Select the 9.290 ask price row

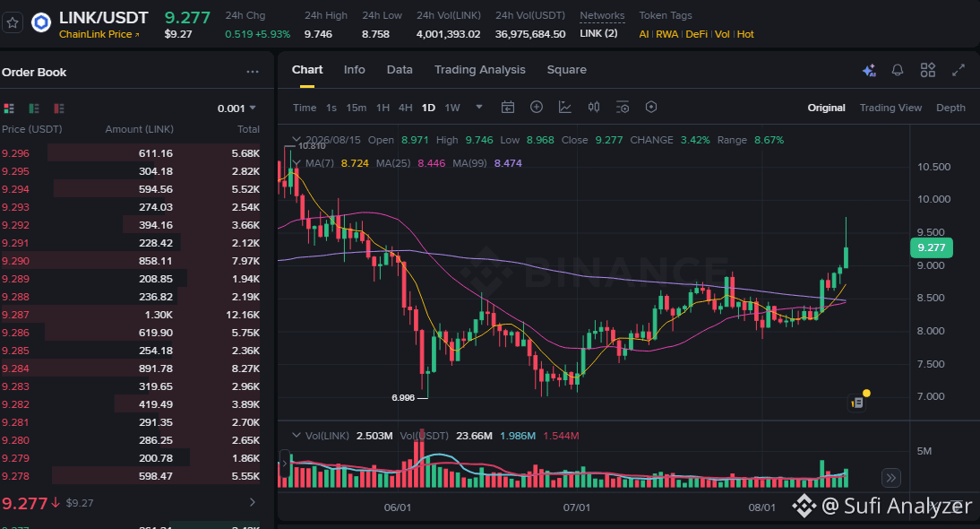[x=131, y=261]
